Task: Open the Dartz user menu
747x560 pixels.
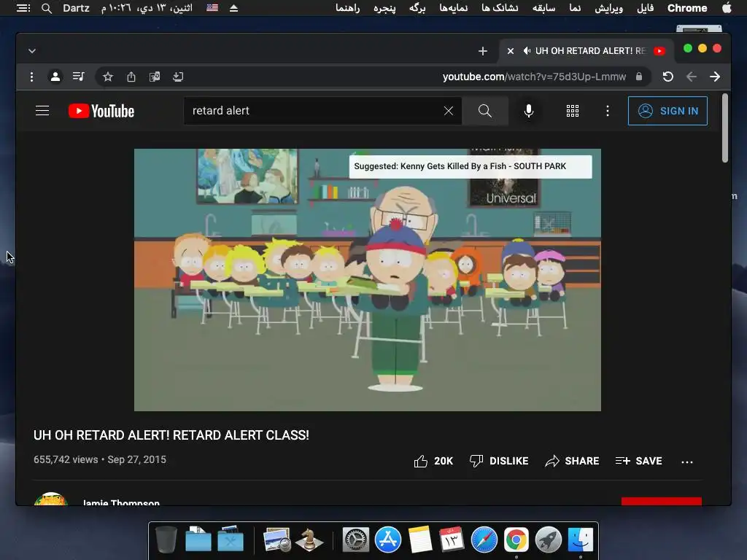Action: [76, 8]
